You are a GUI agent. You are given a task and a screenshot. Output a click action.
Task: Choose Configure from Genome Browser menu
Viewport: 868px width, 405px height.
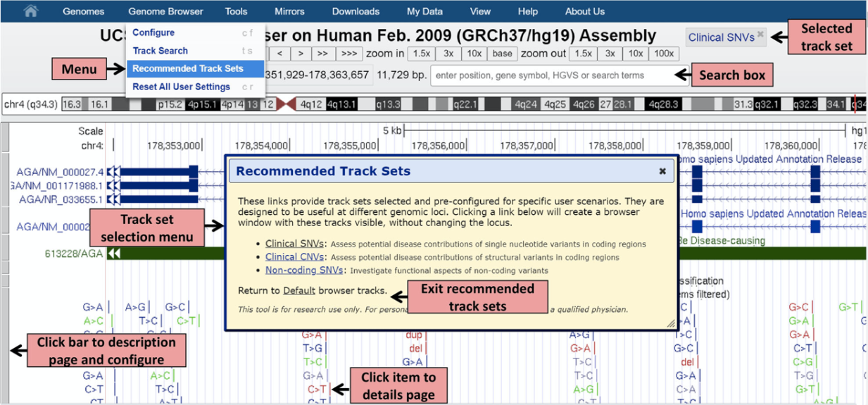tap(153, 33)
